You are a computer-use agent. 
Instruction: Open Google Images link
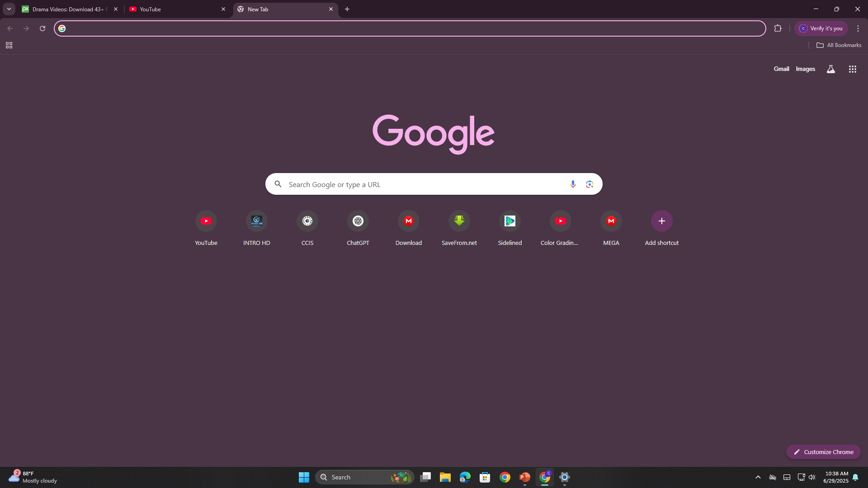coord(806,69)
